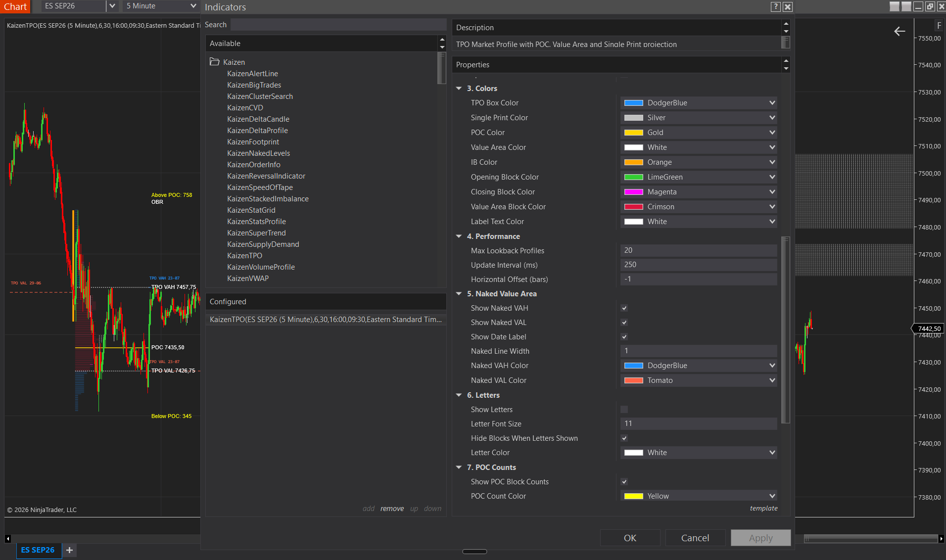Image resolution: width=946 pixels, height=560 pixels.
Task: Open Label Text Color dropdown
Action: (699, 222)
